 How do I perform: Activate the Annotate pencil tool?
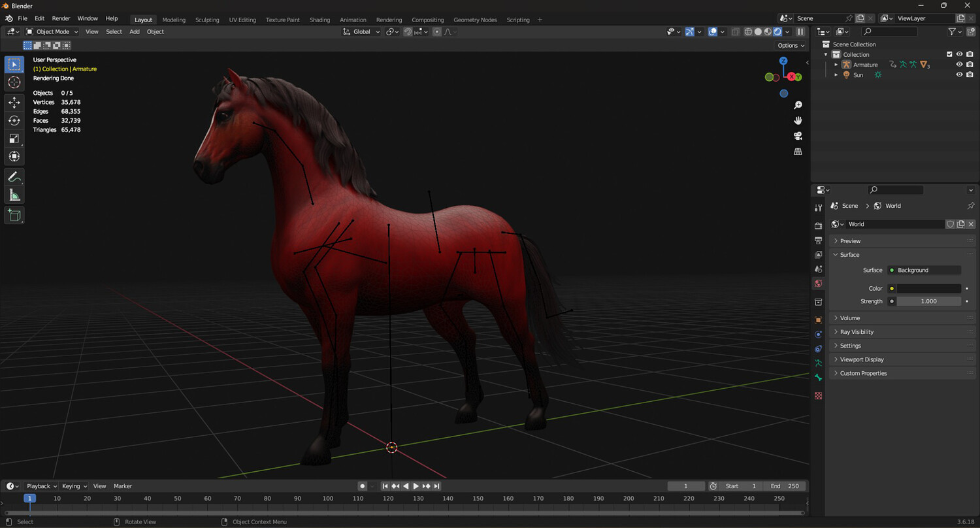tap(14, 177)
